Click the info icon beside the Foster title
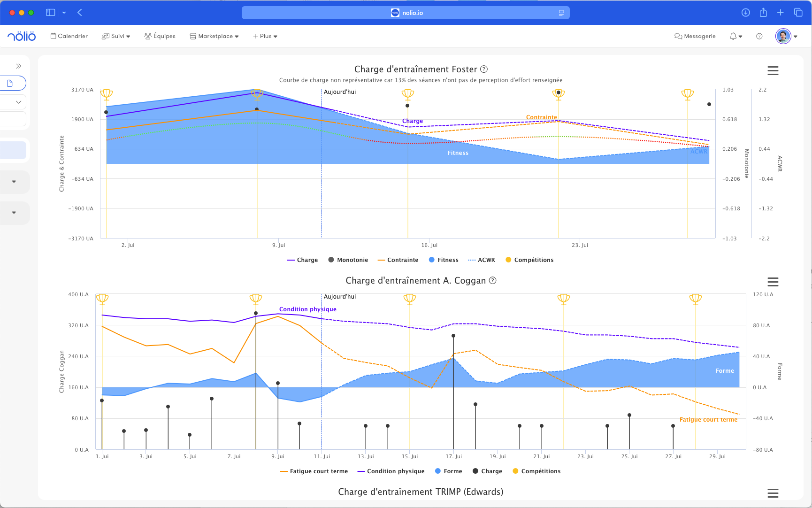 484,69
